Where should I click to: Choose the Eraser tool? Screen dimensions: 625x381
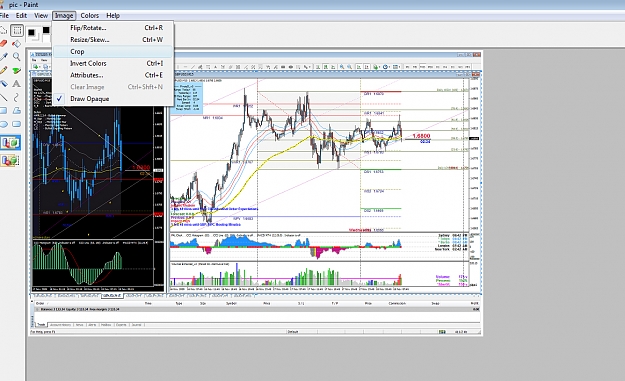(x=3, y=43)
